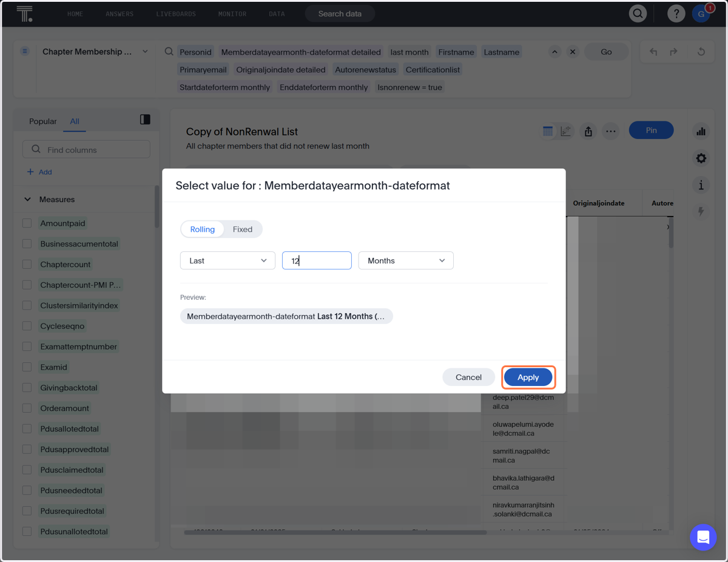Check the Businessacumentotal checkbox
Screen dimensions: 728x562
27,244
